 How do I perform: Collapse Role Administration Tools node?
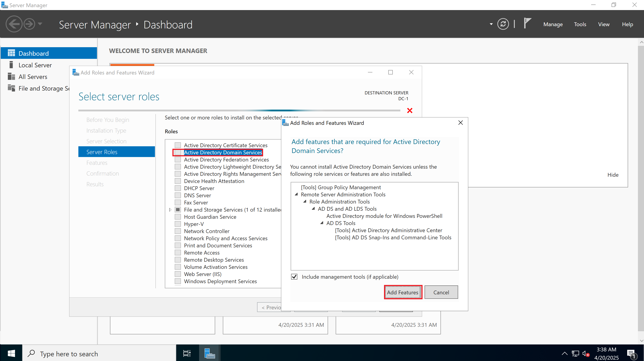[305, 202]
